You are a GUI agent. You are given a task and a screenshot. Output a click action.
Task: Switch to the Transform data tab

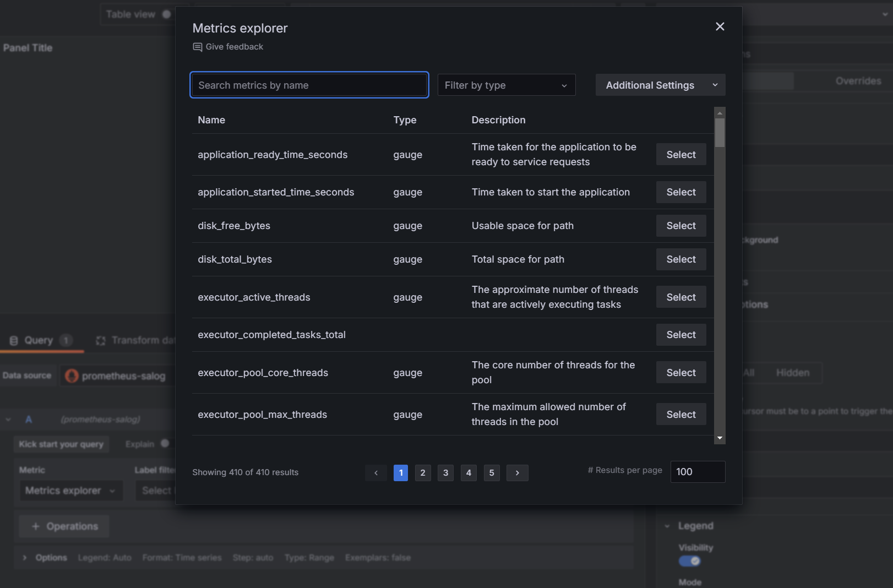[135, 340]
